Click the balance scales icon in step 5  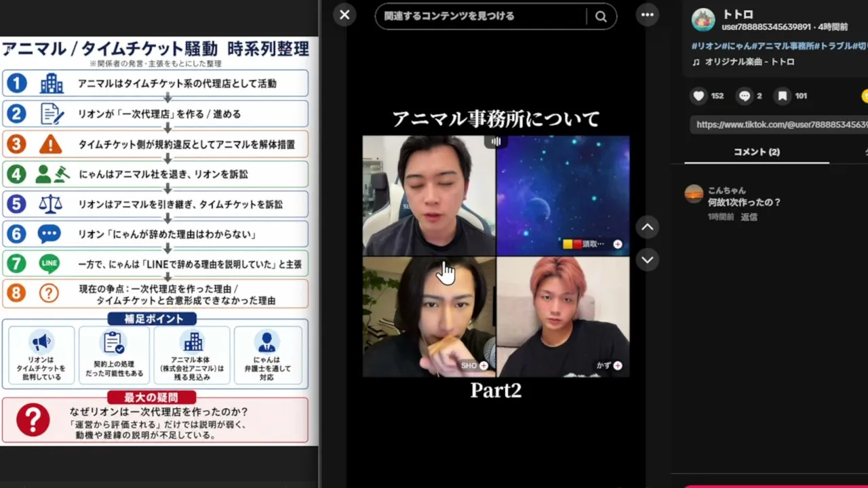pyautogui.click(x=50, y=204)
